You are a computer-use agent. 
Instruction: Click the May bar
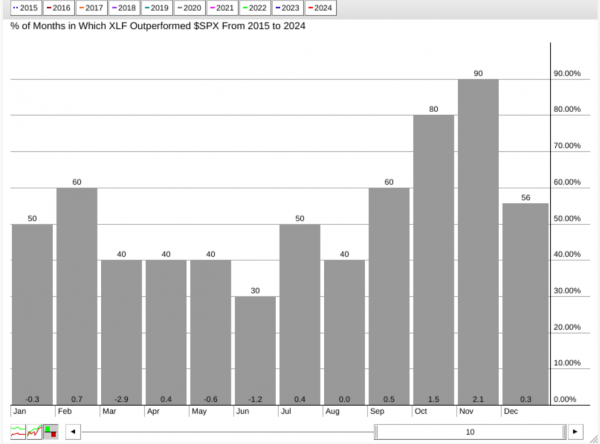[210, 333]
